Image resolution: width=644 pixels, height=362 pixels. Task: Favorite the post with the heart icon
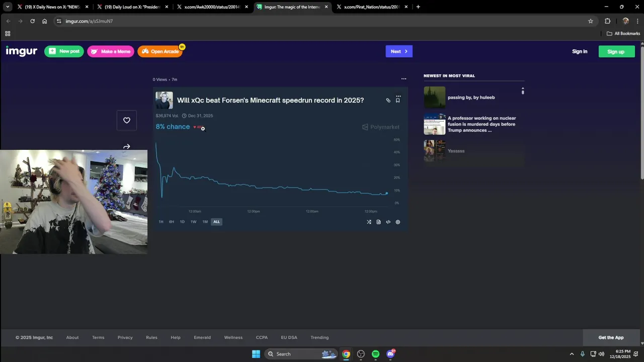tap(127, 120)
